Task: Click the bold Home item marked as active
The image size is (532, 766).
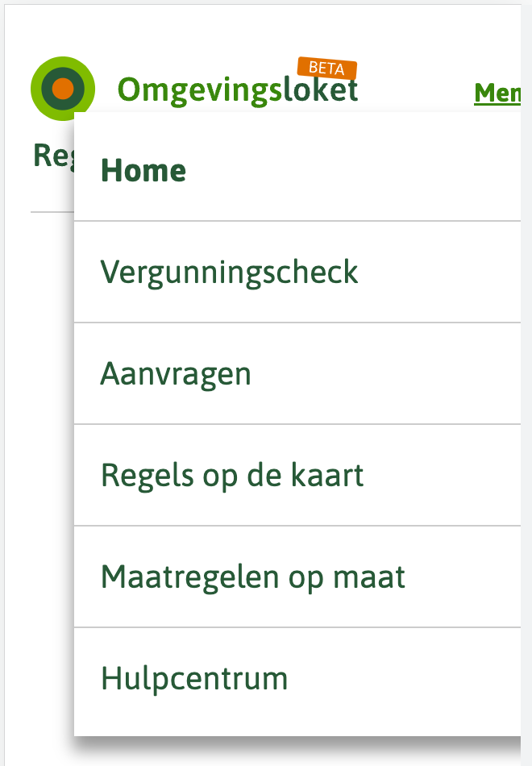Action: pyautogui.click(x=143, y=170)
